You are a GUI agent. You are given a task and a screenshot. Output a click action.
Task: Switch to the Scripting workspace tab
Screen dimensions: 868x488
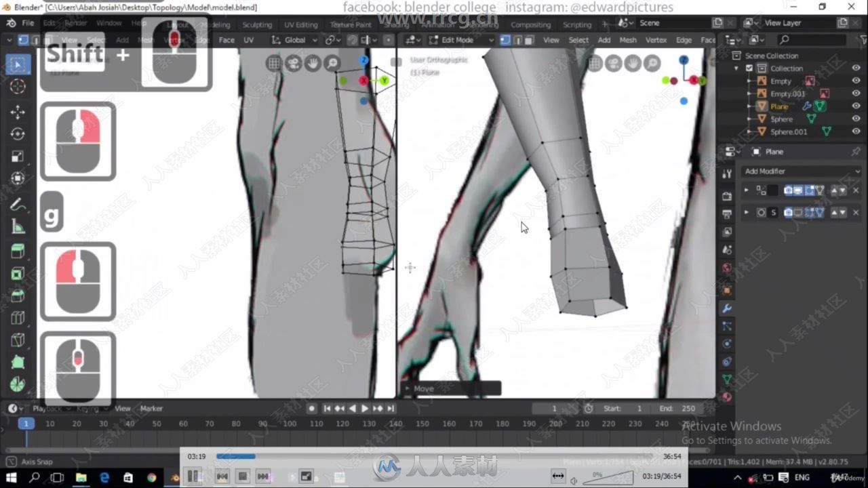pos(577,24)
